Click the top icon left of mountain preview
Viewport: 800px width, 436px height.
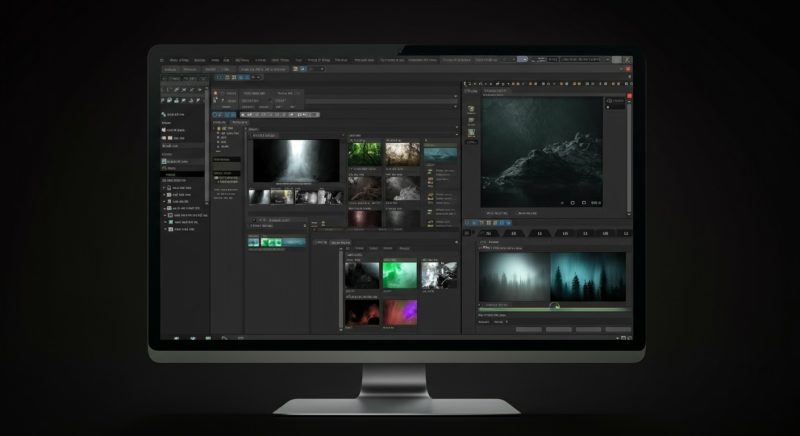coord(471,109)
